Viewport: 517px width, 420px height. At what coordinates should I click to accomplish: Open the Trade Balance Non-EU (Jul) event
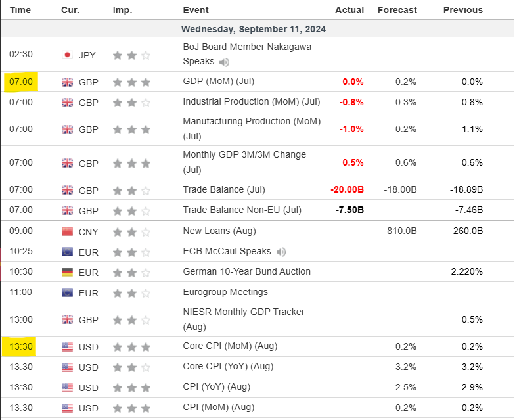242,210
